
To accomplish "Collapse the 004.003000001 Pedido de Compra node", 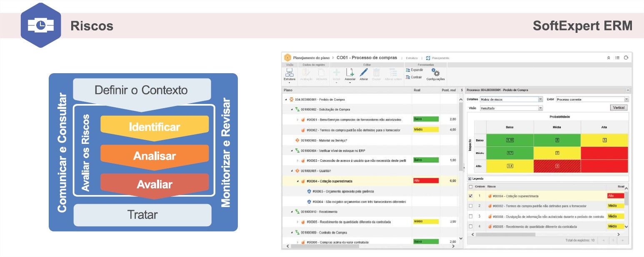I will (x=286, y=99).
